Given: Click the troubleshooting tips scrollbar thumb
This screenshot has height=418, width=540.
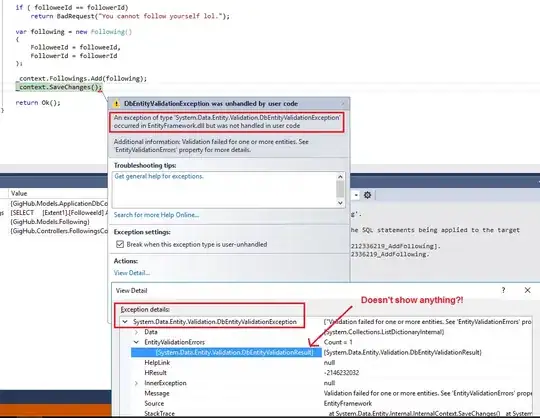Looking at the screenshot, I should pos(340,189).
